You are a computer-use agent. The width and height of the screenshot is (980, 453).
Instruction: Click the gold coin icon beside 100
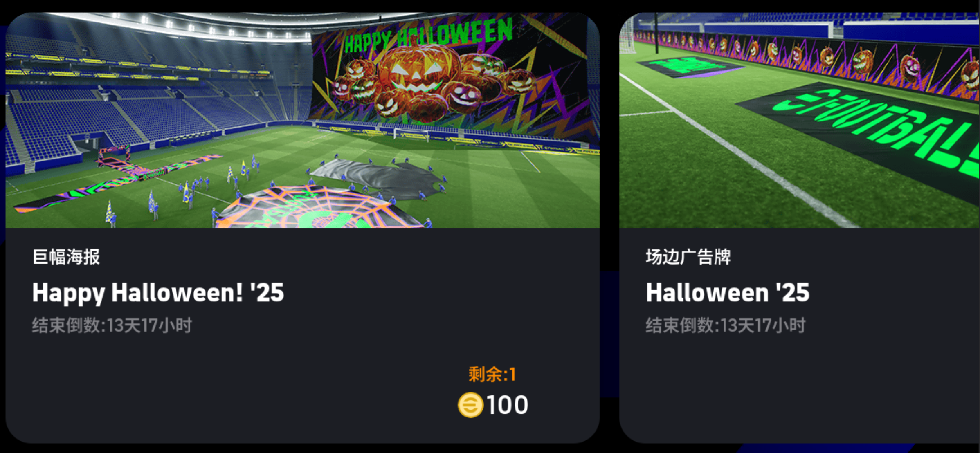[x=470, y=405]
